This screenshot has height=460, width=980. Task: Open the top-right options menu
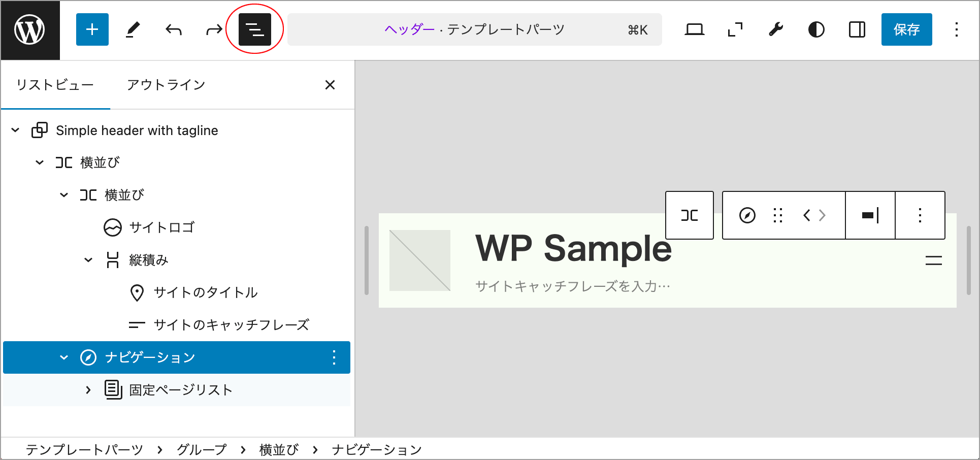pyautogui.click(x=956, y=30)
